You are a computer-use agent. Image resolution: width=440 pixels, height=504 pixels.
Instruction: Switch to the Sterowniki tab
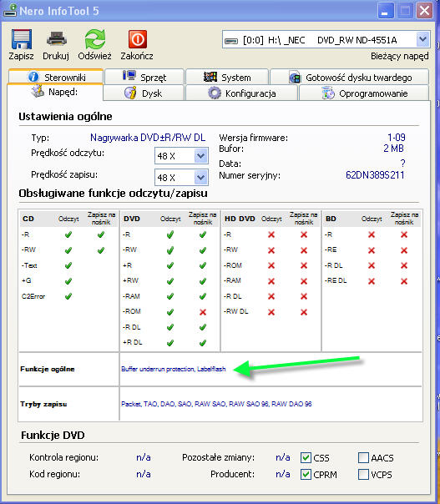click(56, 77)
